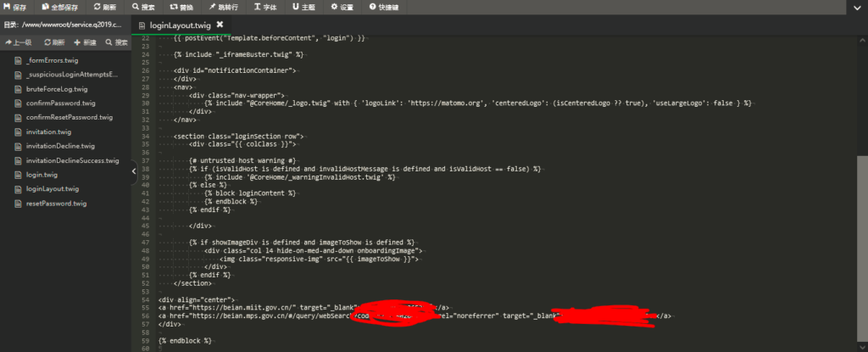Close the loginLayout.twig tab

click(220, 25)
